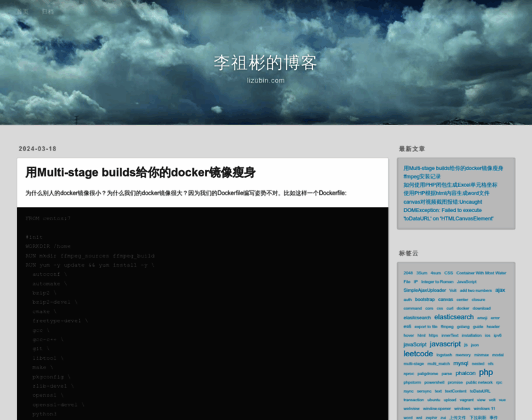Select the phpstorm tag
Image resolution: width=532 pixels, height=420 pixels.
412,382
